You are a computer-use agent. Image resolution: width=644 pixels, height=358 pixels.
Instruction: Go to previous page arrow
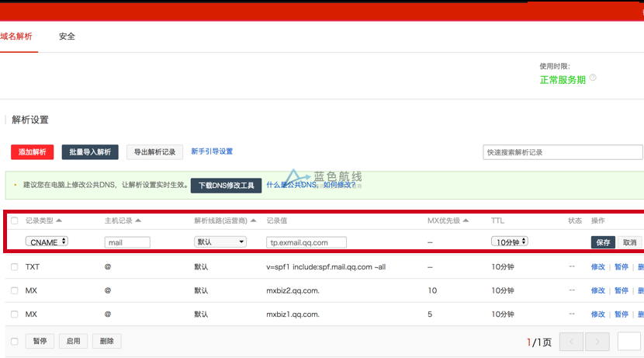[x=571, y=342]
